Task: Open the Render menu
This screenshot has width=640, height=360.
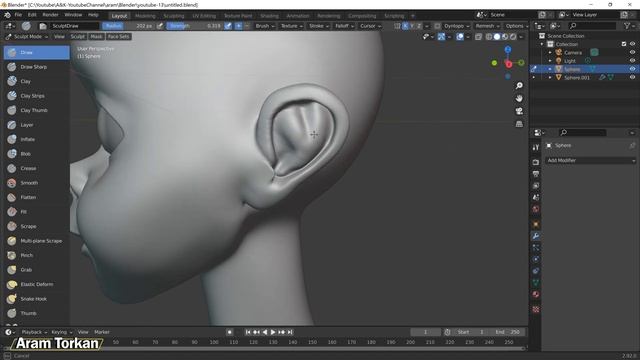Action: (x=50, y=15)
